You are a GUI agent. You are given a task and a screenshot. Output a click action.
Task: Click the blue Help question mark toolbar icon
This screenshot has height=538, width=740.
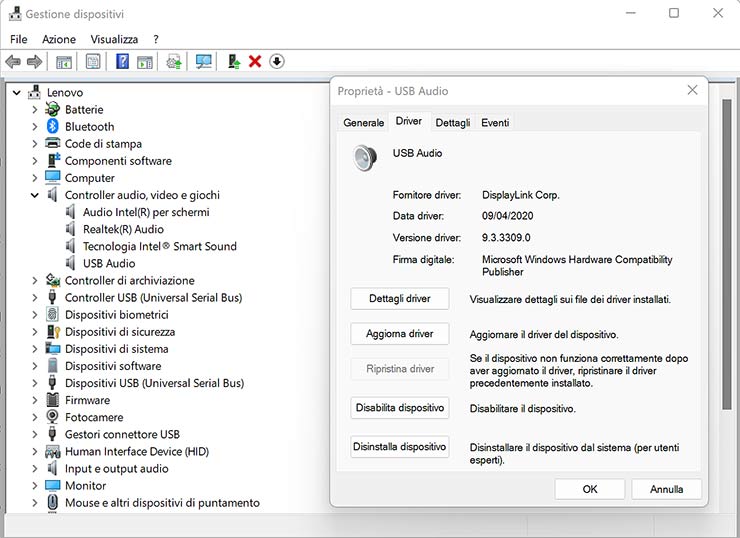click(x=122, y=62)
